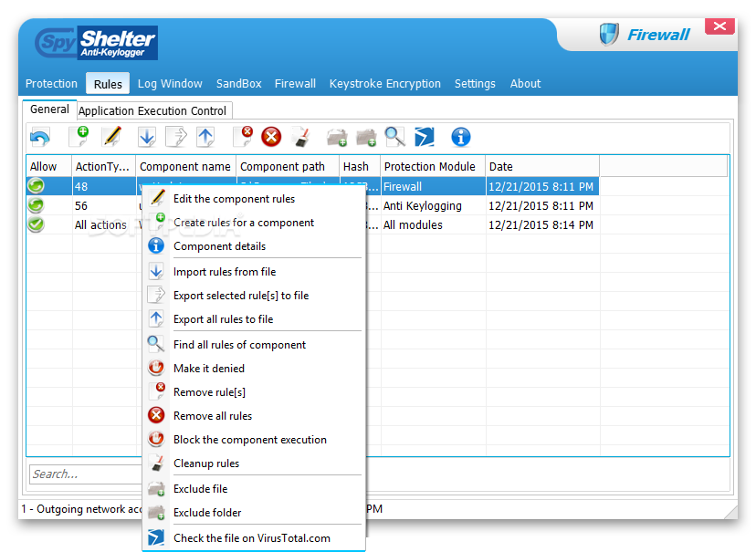This screenshot has width=756, height=552.
Task: Select the General sub-tab
Action: coord(49,109)
